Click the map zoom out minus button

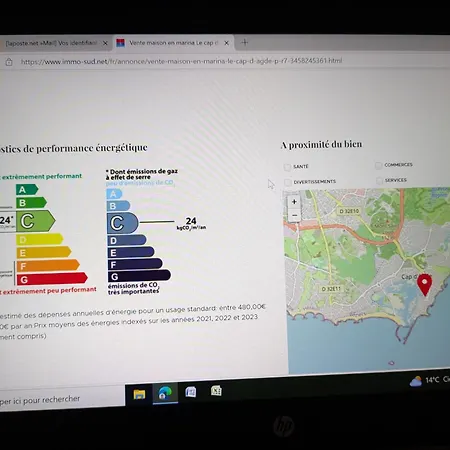coord(294,215)
